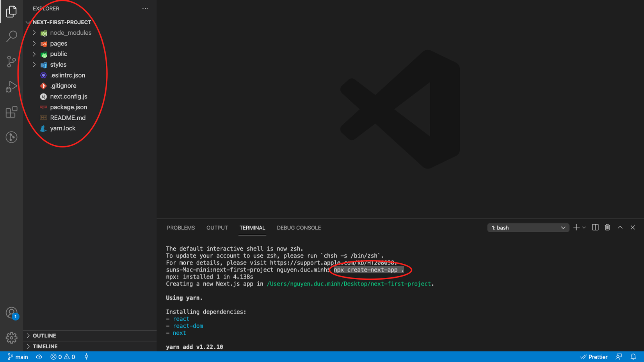This screenshot has height=362, width=644.
Task: Click the 'Using yarn.' terminal line
Action: [184, 298]
